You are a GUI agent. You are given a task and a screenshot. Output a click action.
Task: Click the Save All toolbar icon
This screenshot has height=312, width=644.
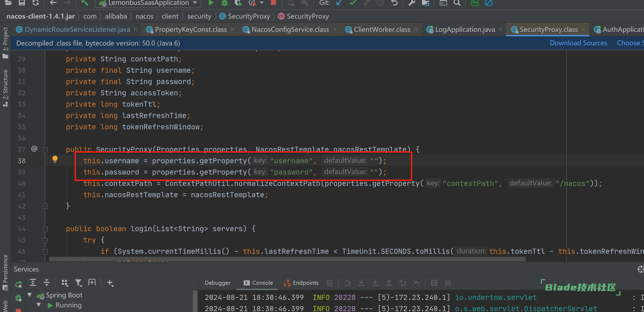coord(22,3)
